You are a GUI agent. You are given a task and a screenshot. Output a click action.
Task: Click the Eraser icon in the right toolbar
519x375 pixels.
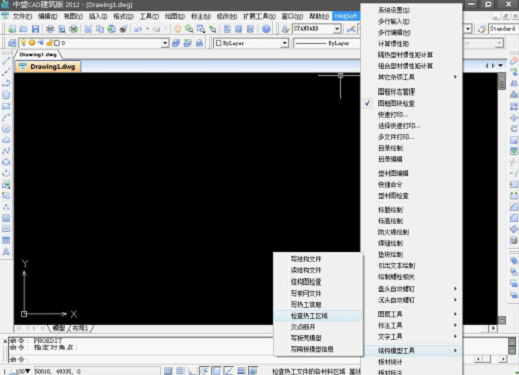pyautogui.click(x=514, y=61)
